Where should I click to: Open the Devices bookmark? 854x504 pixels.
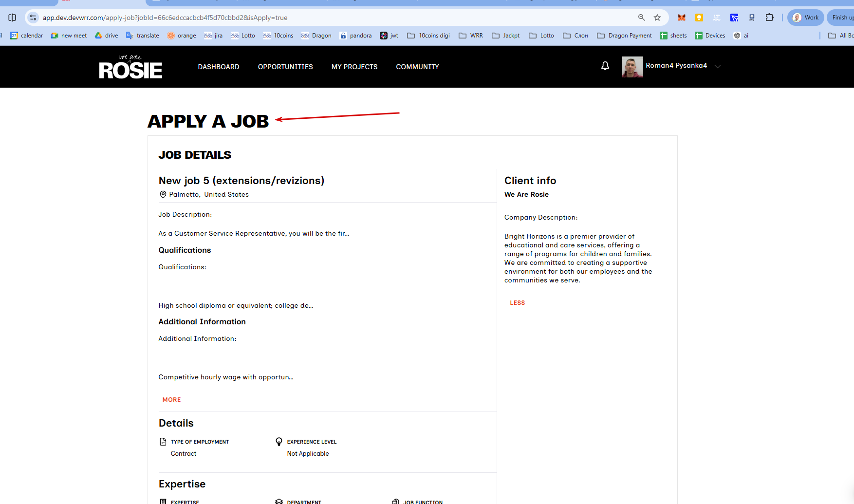pos(710,36)
